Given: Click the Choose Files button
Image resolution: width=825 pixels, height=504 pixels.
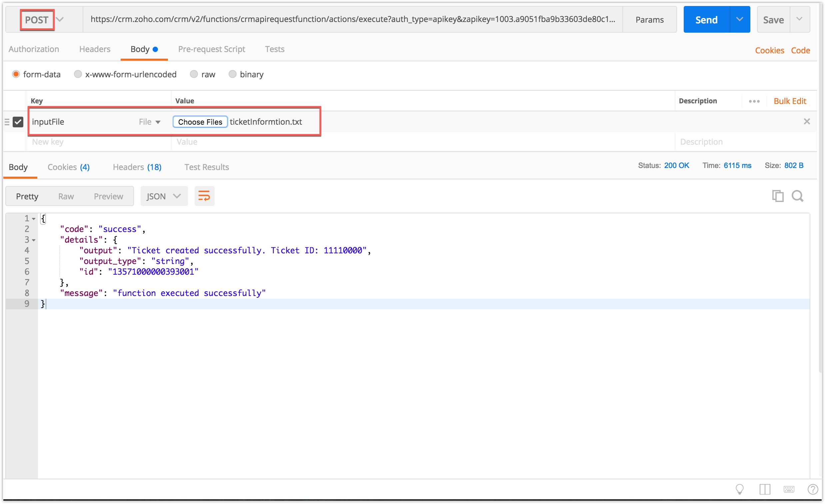Looking at the screenshot, I should [x=200, y=122].
